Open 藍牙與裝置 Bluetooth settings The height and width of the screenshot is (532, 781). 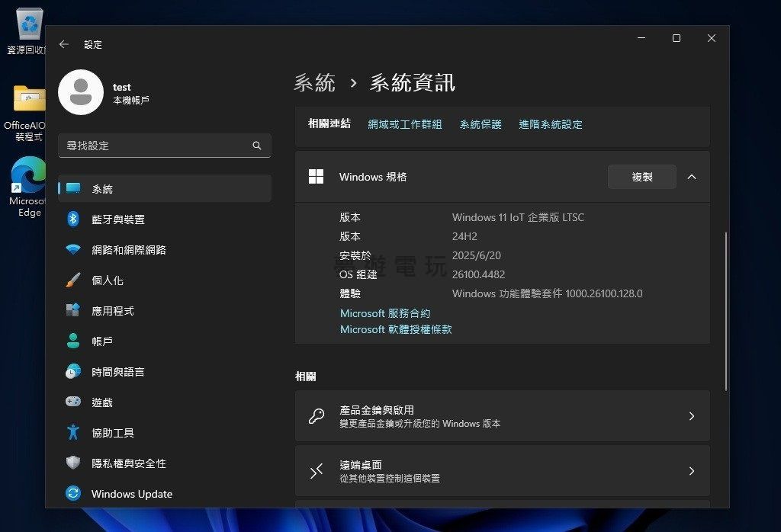[117, 220]
